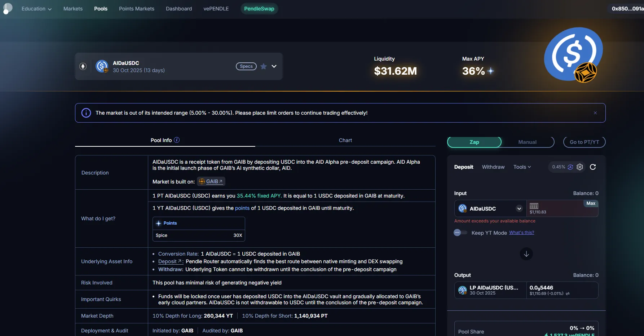Open the AIDaUSDC input token dropdown

519,208
